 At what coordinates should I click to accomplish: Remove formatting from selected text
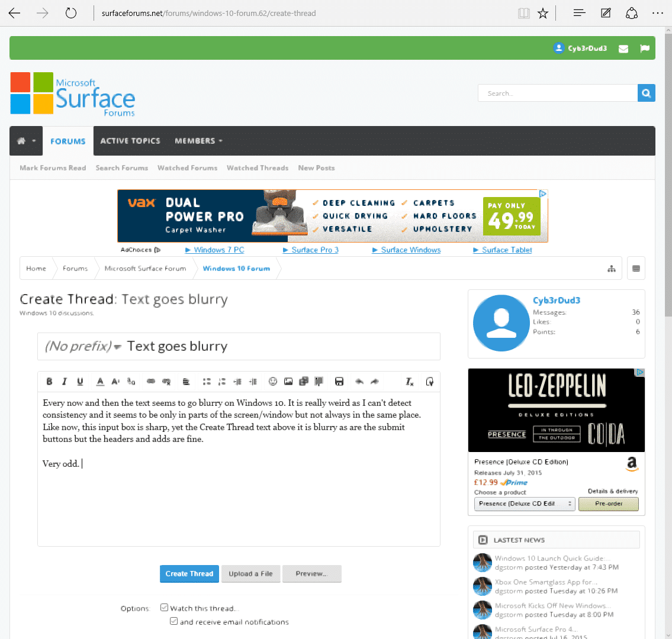point(409,381)
